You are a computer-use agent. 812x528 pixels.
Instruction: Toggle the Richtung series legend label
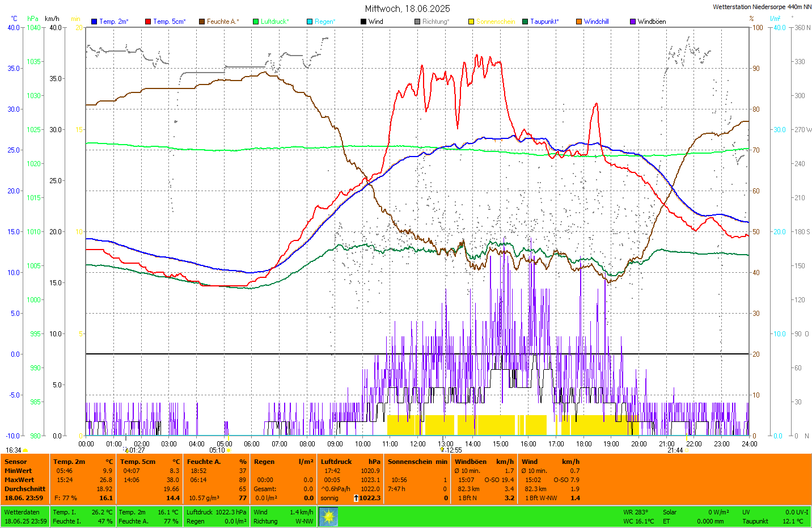[435, 22]
